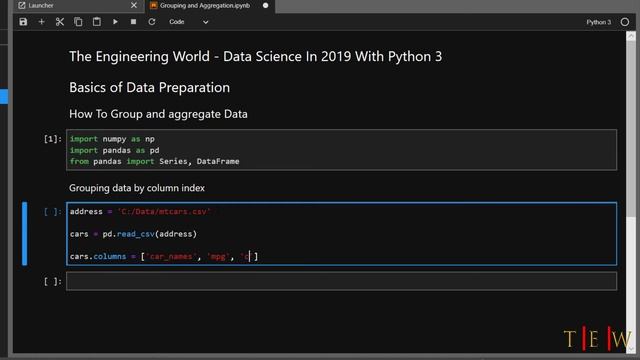
Task: Copy the selected cells icon
Action: coord(78,22)
